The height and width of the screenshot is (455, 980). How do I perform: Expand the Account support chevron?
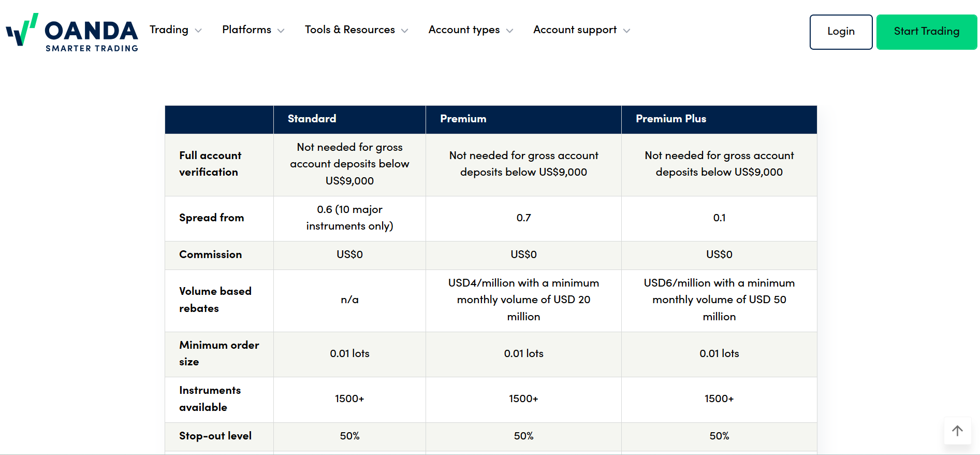point(627,31)
